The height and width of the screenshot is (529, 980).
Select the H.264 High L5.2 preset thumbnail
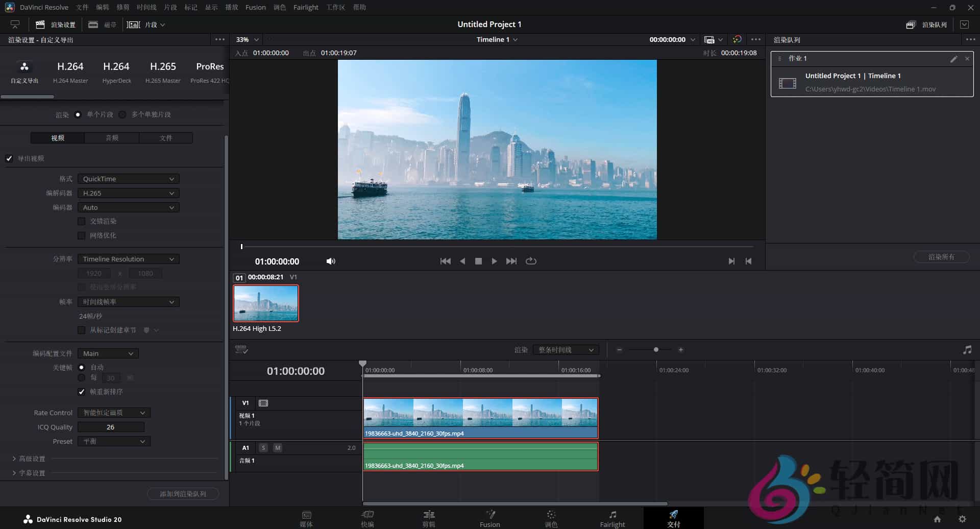pos(265,303)
